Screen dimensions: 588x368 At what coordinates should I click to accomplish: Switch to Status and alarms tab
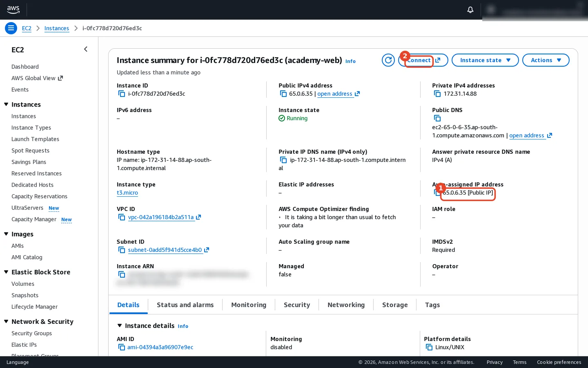[x=185, y=305]
